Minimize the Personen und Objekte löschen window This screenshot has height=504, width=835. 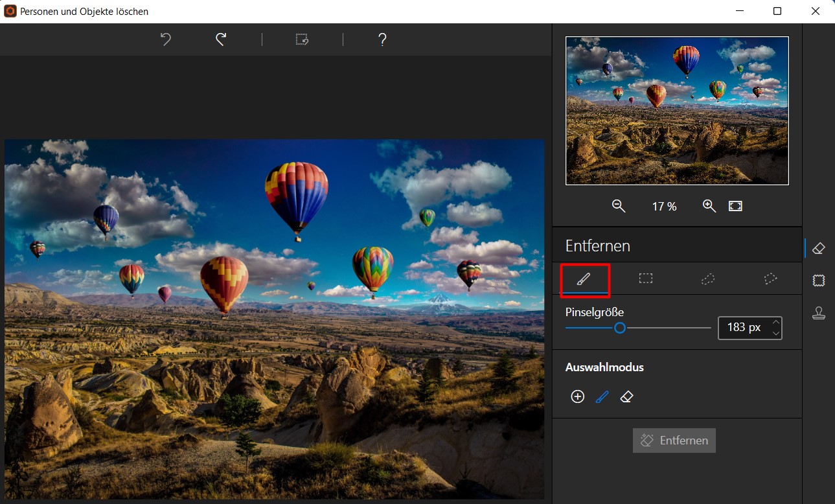(740, 11)
